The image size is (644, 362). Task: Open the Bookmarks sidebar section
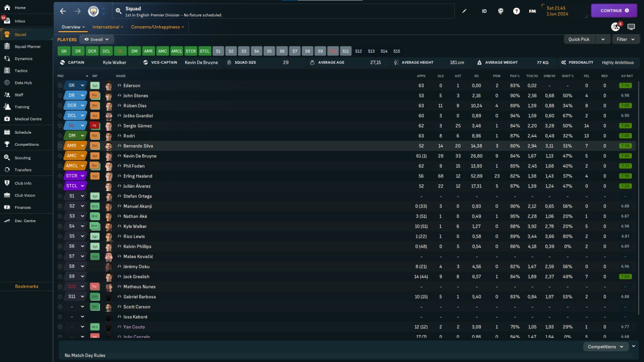click(27, 286)
